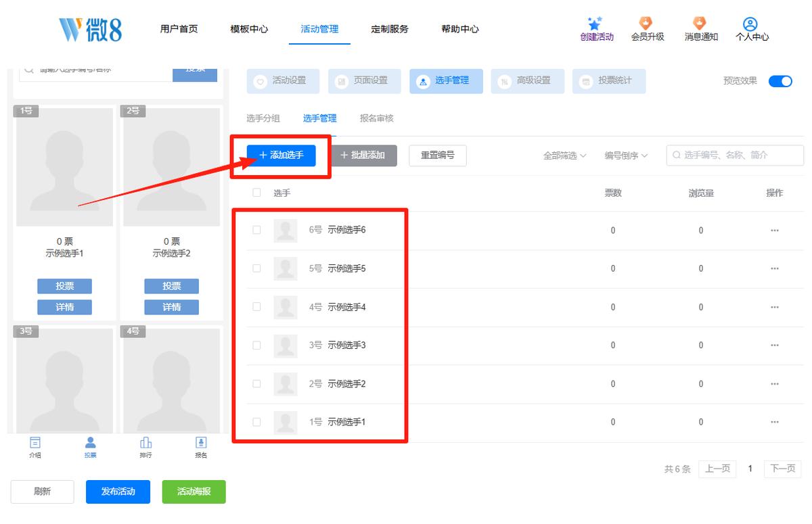Tick the checkbox for 示例选手3
812x524 pixels.
(256, 345)
